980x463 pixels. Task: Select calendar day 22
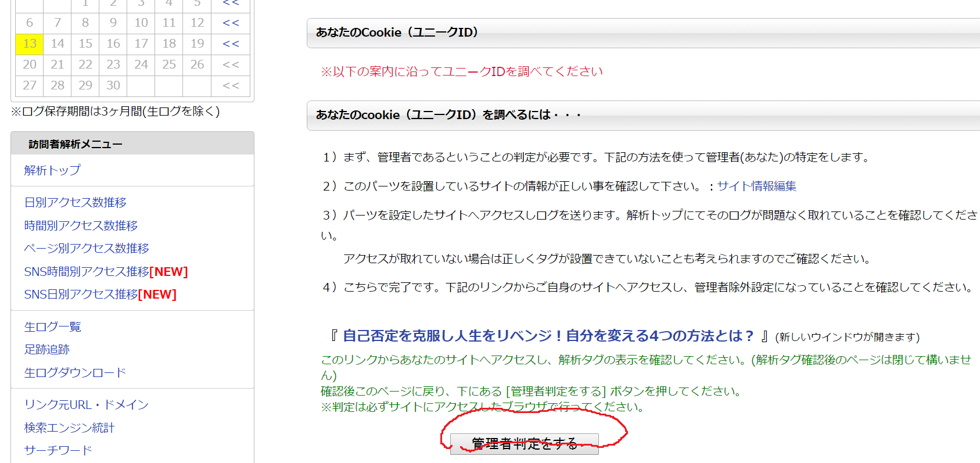(x=85, y=64)
